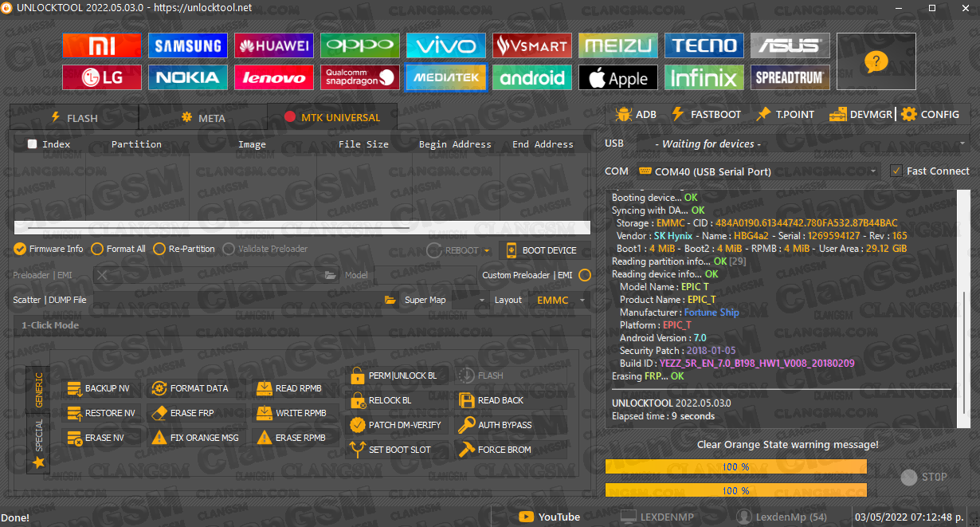Image resolution: width=980 pixels, height=527 pixels.
Task: Click the lower 100% progress bar
Action: pos(736,490)
